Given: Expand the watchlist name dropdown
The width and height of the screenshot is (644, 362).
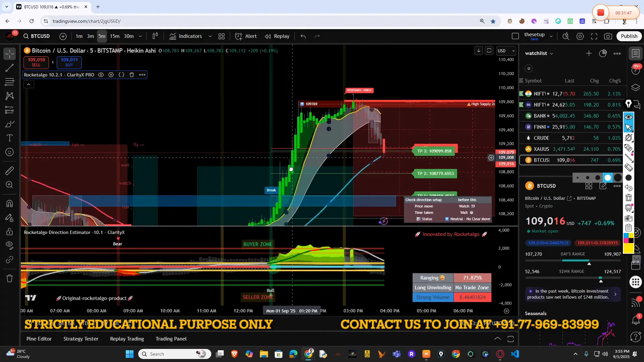Looking at the screenshot, I should (x=551, y=53).
